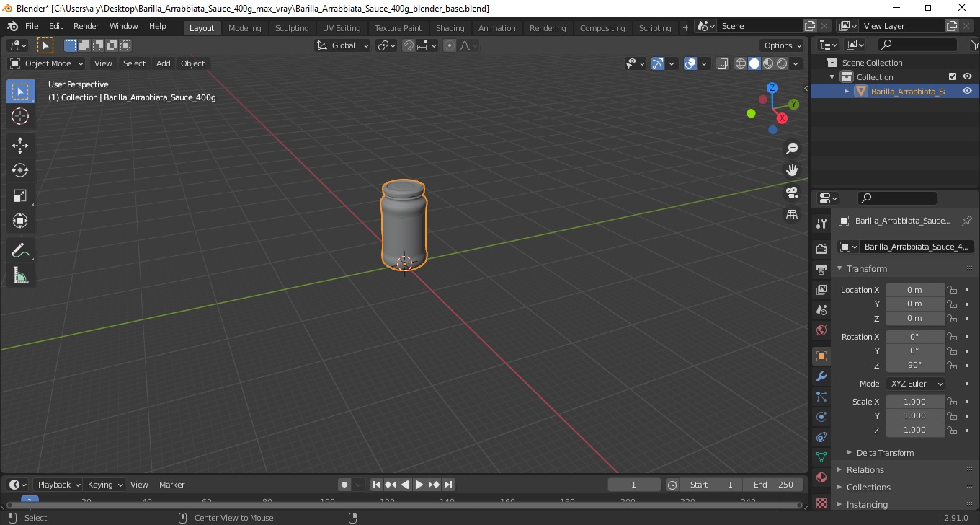Open viewport Options dropdown

tap(783, 45)
